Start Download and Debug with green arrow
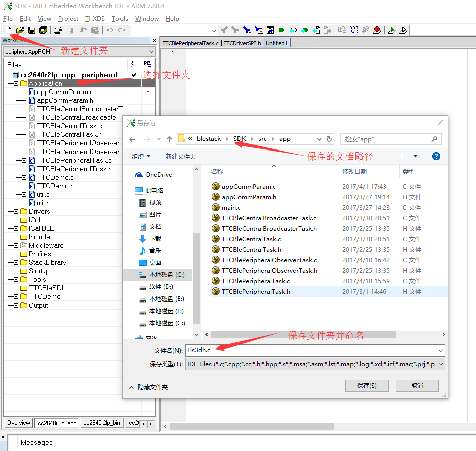 coord(392,30)
